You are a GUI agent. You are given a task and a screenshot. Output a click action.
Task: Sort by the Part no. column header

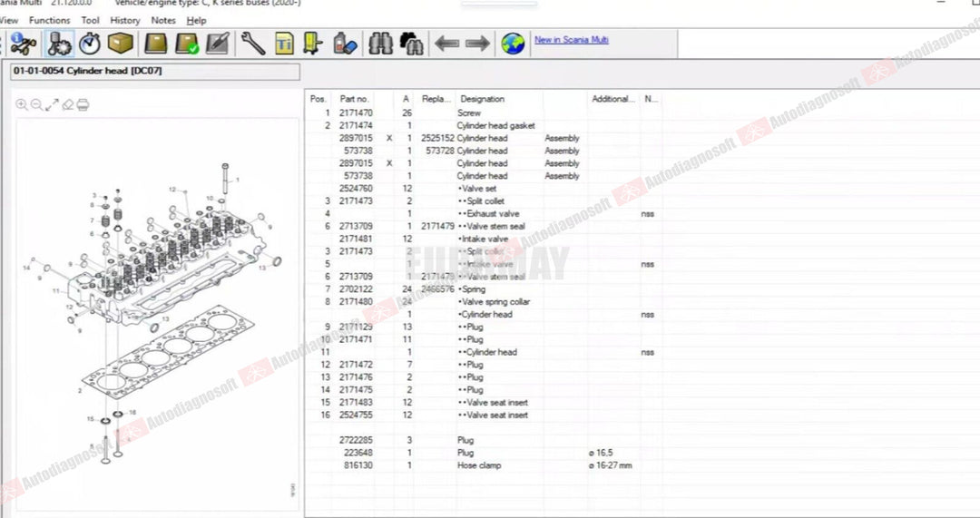pos(355,99)
